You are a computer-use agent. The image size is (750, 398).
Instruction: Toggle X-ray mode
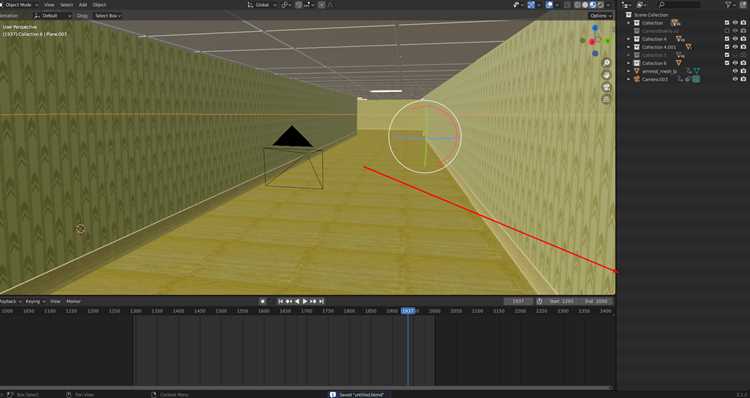coord(567,5)
